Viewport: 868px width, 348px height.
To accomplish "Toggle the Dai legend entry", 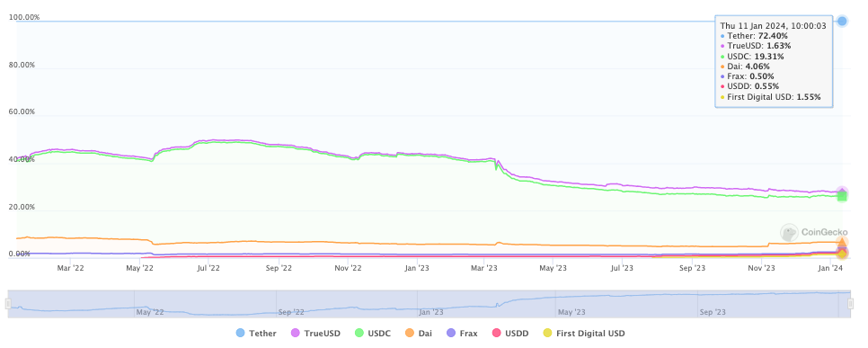I will click(419, 333).
